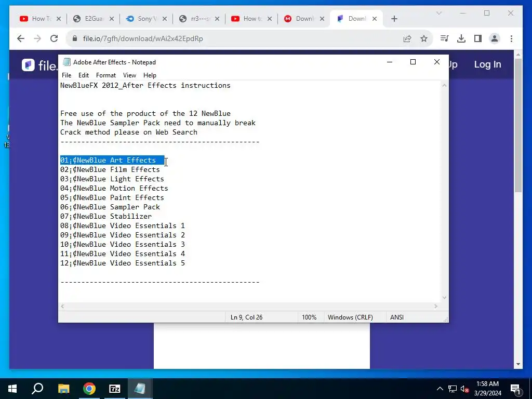Share this page icon in address bar
532x399 pixels.
[x=407, y=38]
